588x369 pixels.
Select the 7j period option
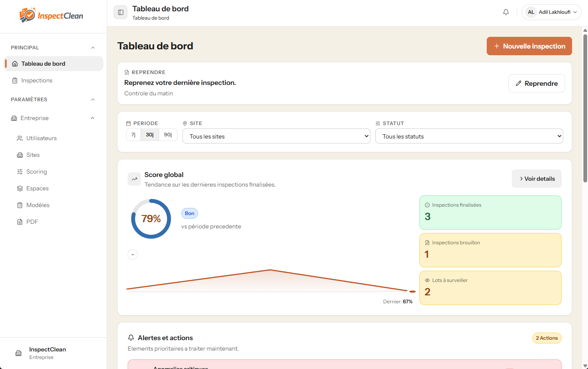tap(134, 135)
